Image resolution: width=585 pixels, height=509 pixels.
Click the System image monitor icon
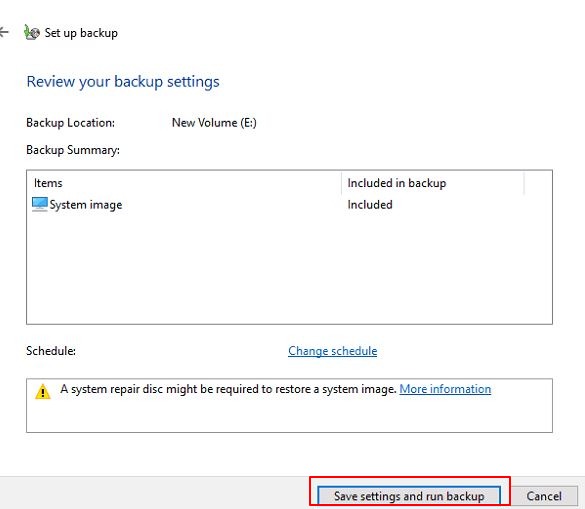(x=40, y=204)
